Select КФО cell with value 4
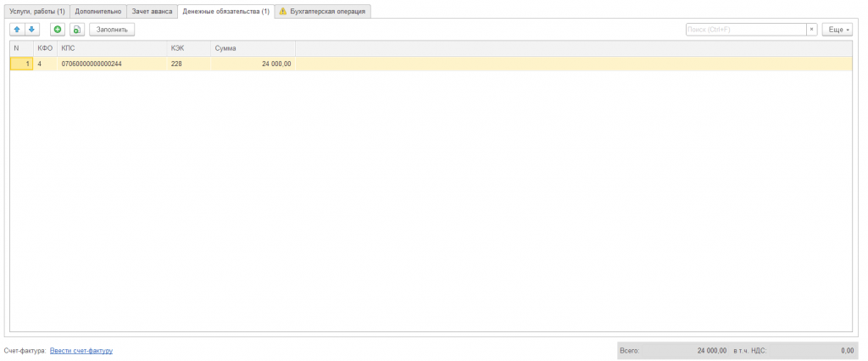The image size is (868, 361). click(x=46, y=64)
